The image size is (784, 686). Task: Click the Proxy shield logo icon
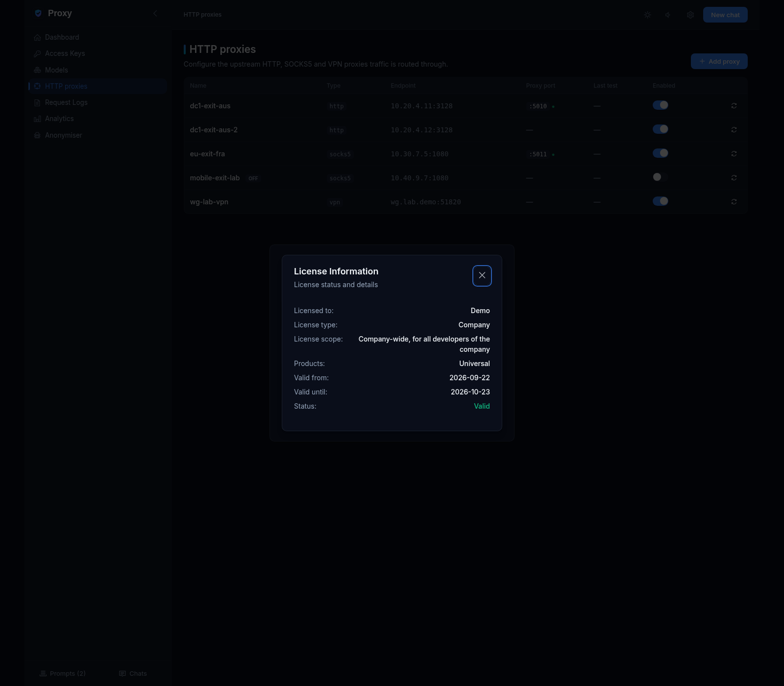pos(38,13)
